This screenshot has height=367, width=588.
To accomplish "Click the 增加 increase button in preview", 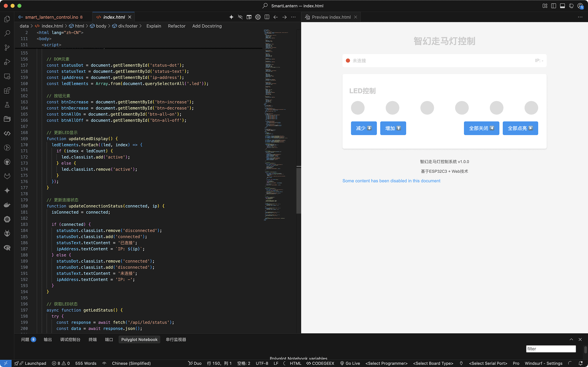I will click(x=393, y=128).
